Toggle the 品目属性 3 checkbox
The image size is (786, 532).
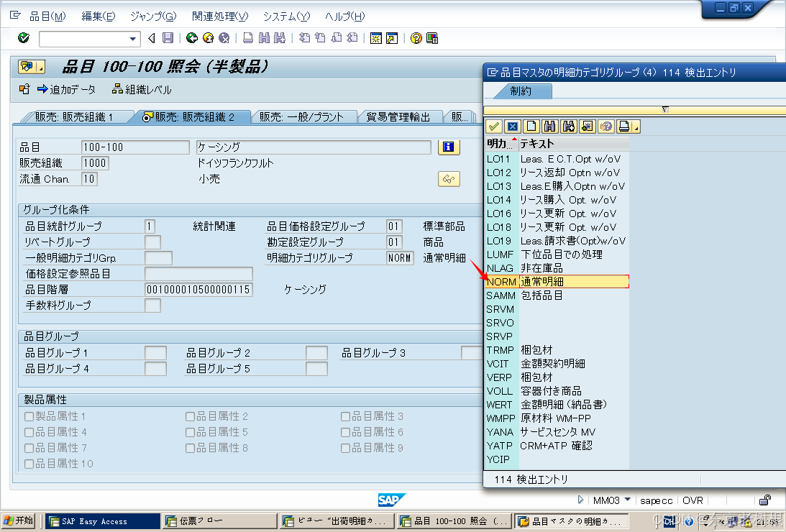point(345,416)
